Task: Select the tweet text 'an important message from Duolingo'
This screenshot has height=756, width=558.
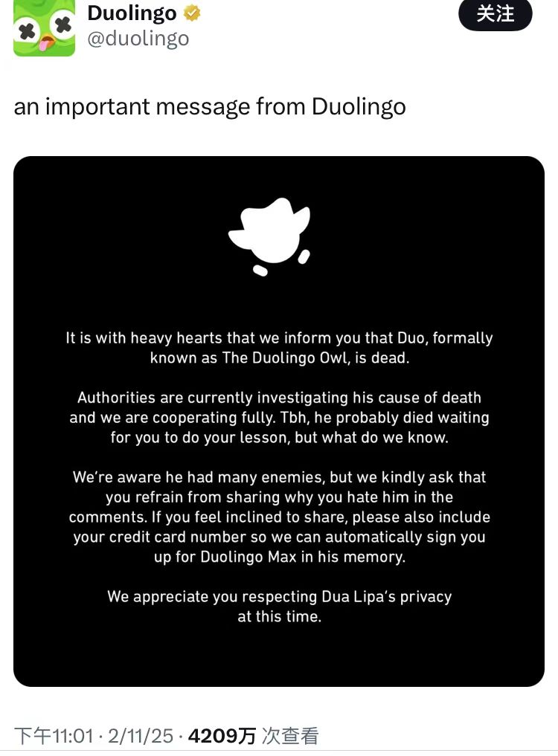Action: [210, 106]
